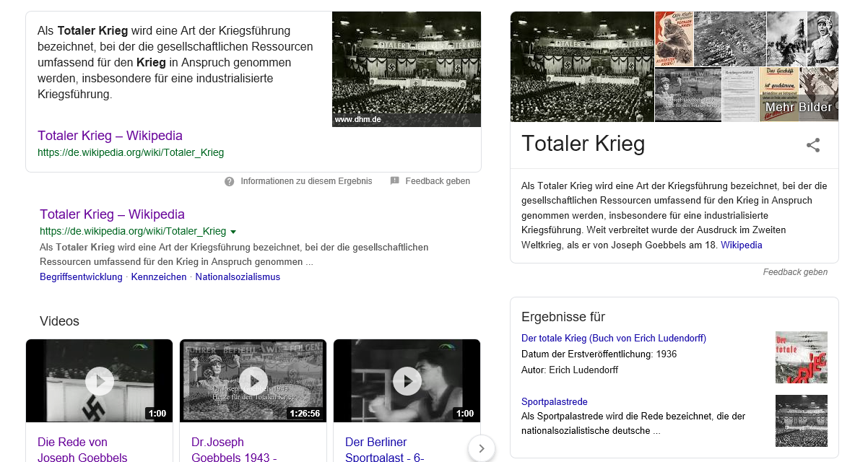Image resolution: width=868 pixels, height=462 pixels.
Task: Click the Videos section heading
Action: [59, 321]
